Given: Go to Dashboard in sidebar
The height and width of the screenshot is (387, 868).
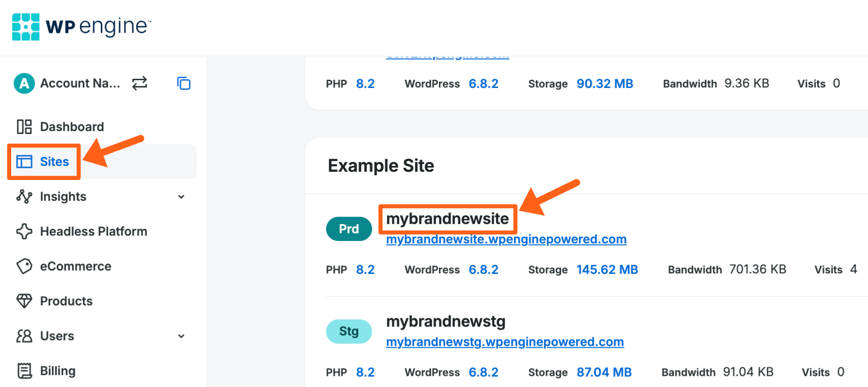Looking at the screenshot, I should pyautogui.click(x=72, y=127).
